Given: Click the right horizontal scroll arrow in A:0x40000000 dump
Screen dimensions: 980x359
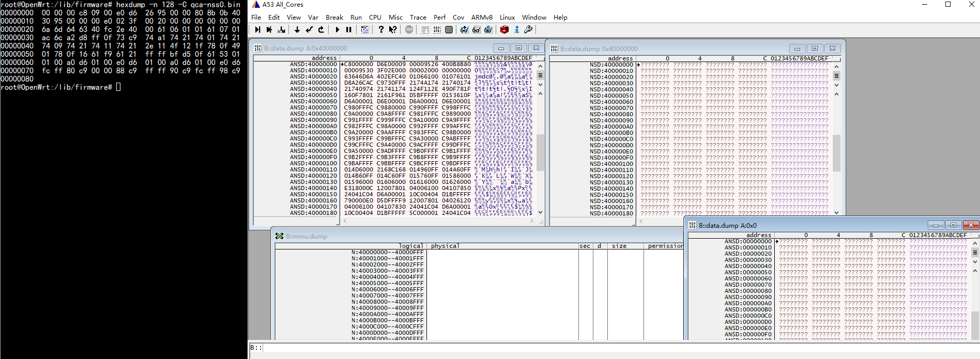Looking at the screenshot, I should [531, 221].
